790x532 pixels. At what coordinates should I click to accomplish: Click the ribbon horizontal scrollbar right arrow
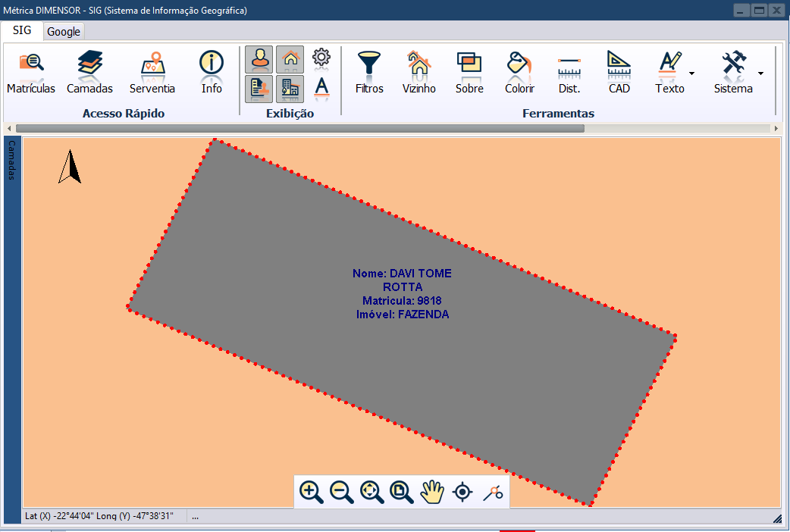click(776, 129)
